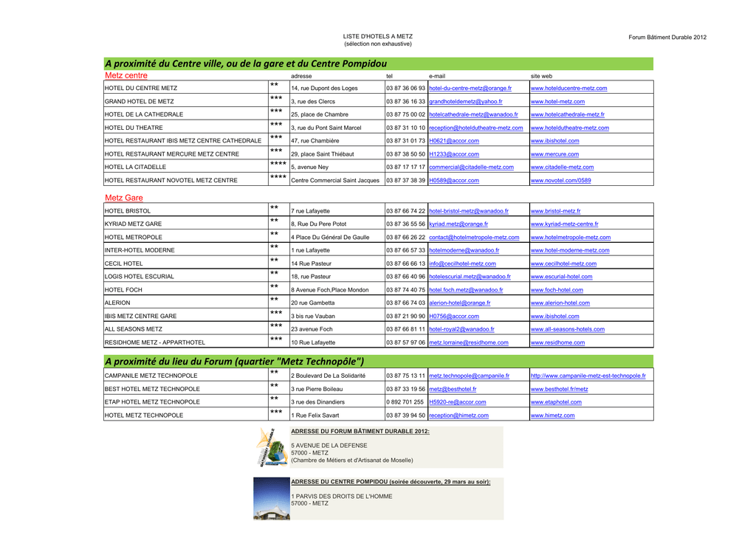This screenshot has height=535, width=756.
Task: Select the Metz Technopôle green section header
Action: [379, 362]
